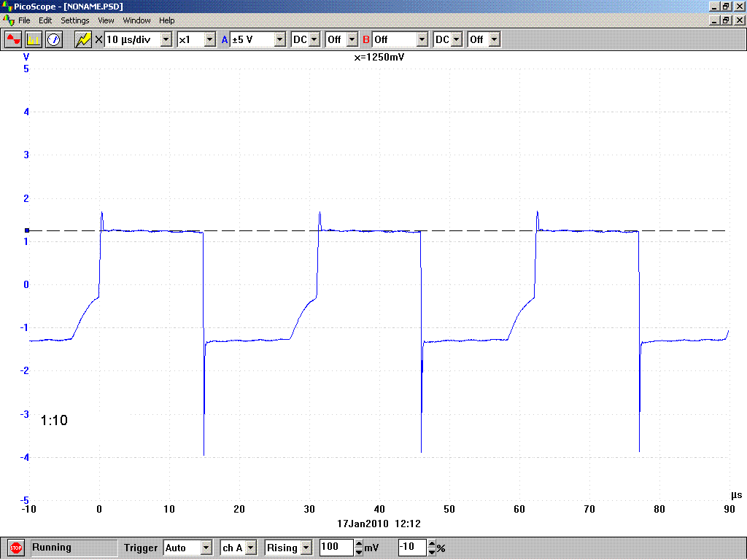The height and width of the screenshot is (560, 747).
Task: Open the Settings menu
Action: (75, 20)
